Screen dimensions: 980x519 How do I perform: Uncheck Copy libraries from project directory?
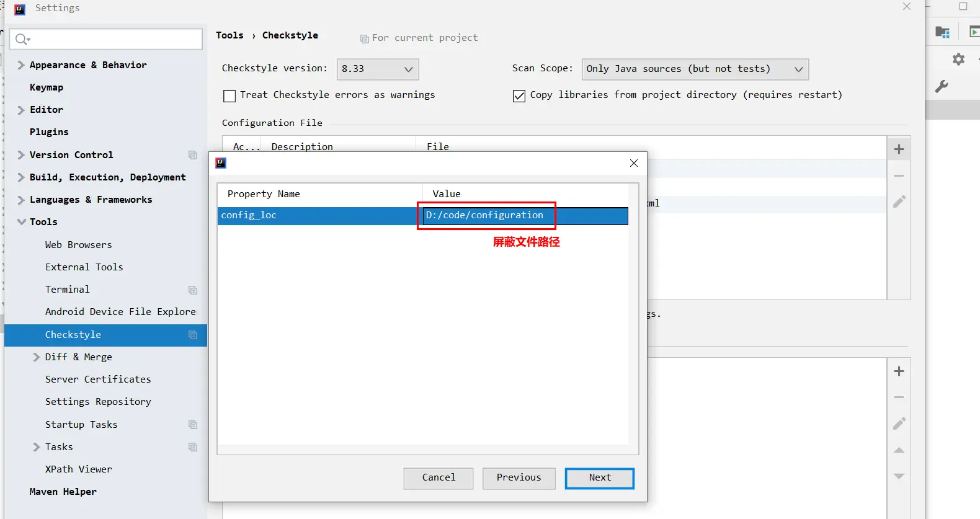(x=519, y=96)
